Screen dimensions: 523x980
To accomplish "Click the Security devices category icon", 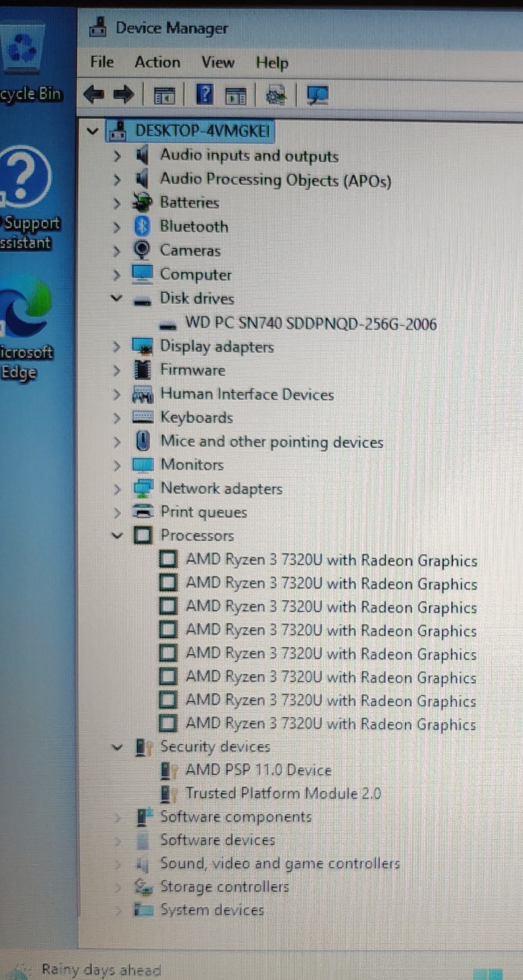I will point(143,747).
